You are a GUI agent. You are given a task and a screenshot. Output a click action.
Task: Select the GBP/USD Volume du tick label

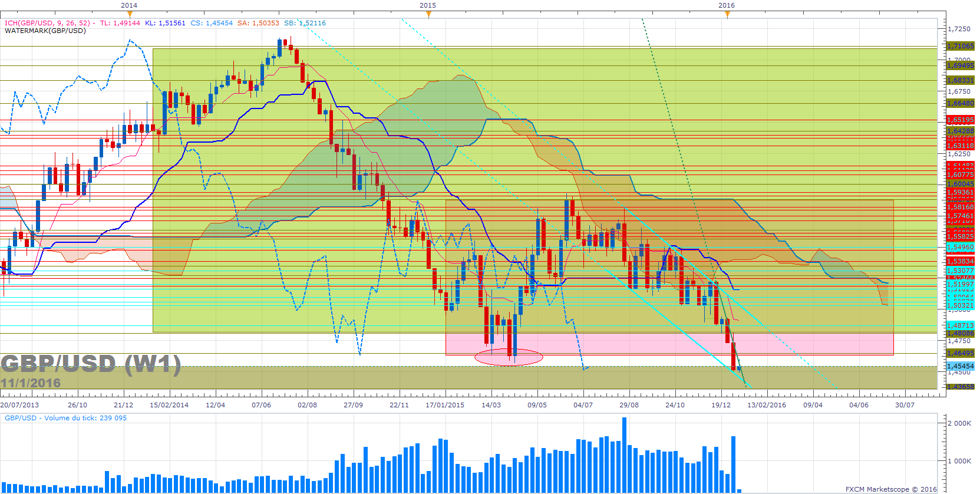65,418
